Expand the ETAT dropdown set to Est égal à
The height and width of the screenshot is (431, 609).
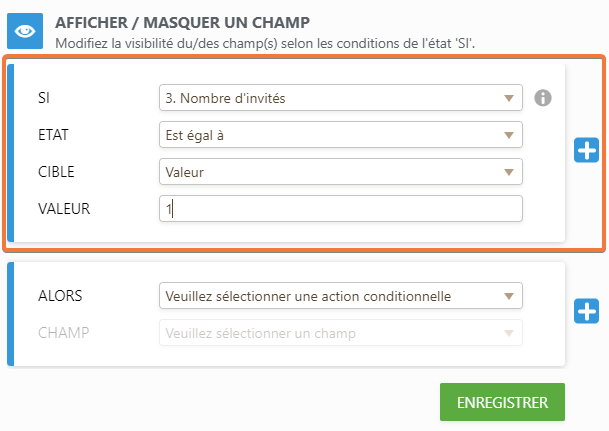340,135
